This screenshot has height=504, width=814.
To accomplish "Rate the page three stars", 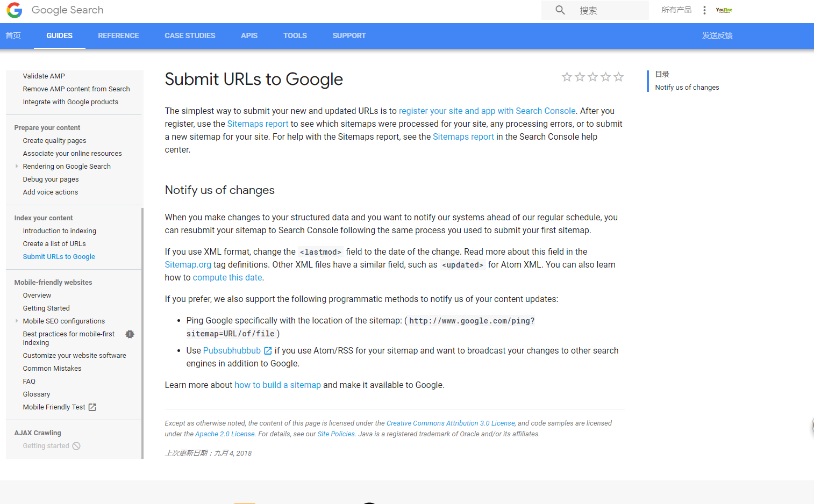I will click(592, 77).
